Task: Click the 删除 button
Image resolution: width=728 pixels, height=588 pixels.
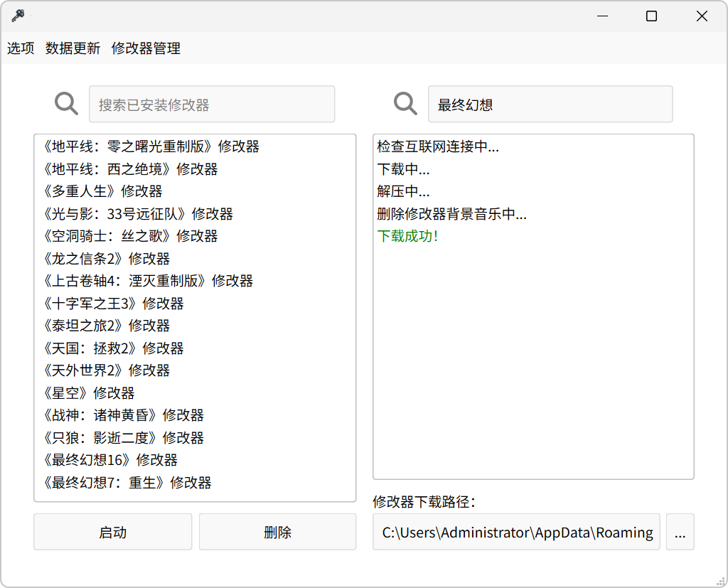Action: pyautogui.click(x=278, y=532)
